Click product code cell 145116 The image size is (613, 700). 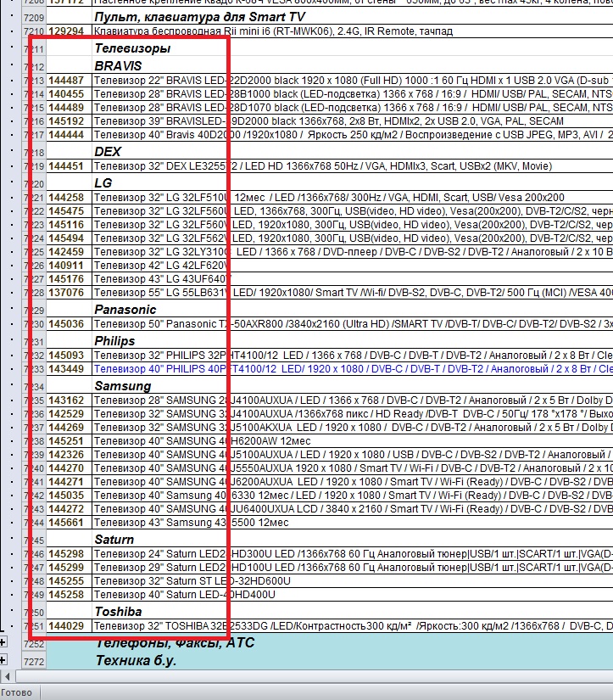[70, 225]
